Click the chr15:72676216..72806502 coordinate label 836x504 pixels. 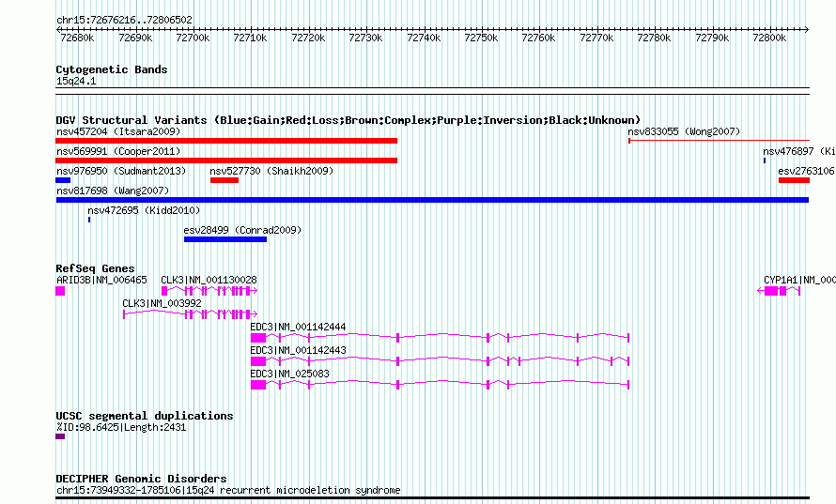point(124,20)
